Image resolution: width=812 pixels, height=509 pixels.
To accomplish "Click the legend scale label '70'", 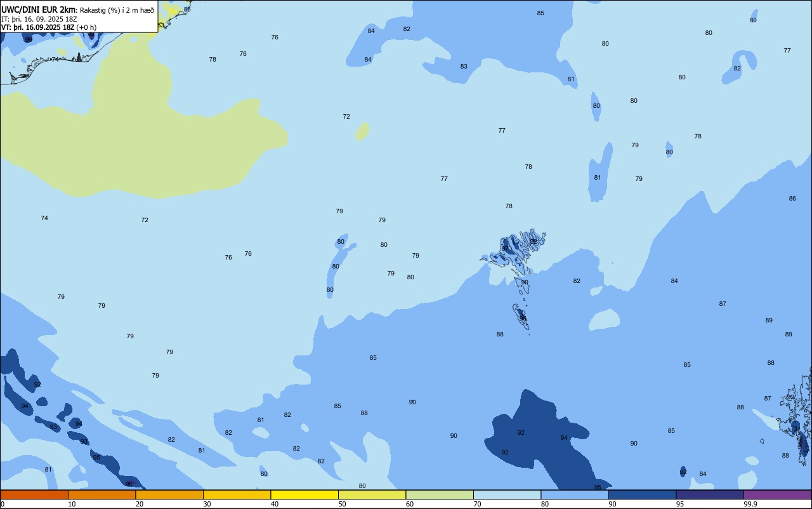I will 477,504.
